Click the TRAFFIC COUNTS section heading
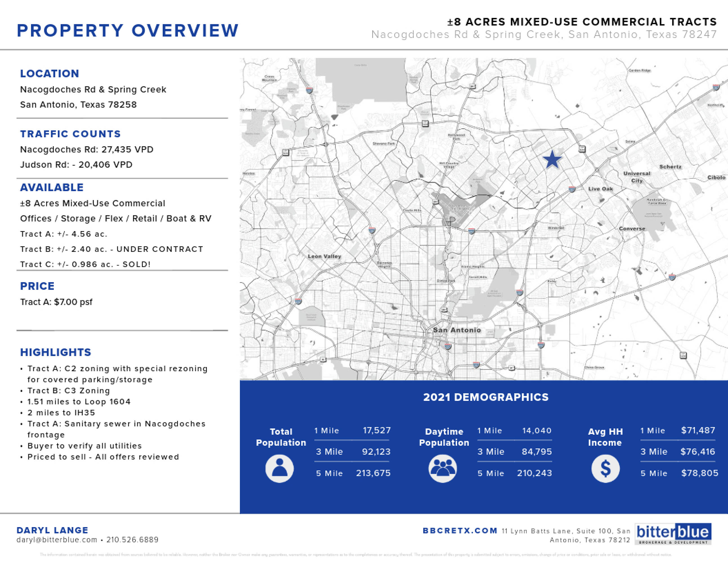728x563 pixels. 70,134
